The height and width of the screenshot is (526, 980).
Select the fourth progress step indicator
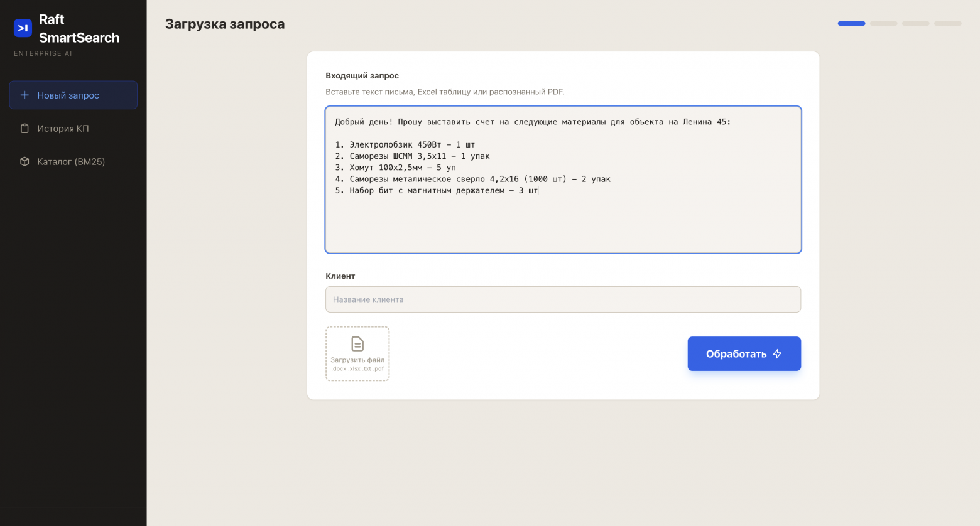click(947, 23)
